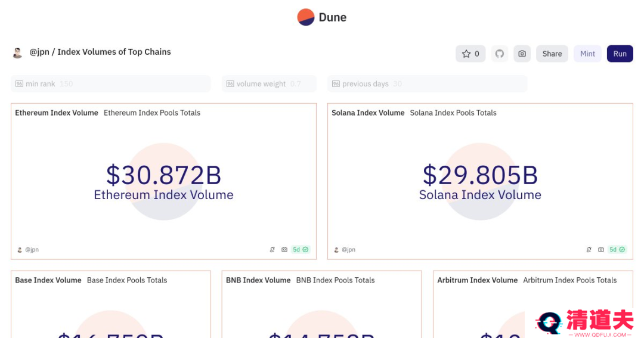Open Arbitrum Index Pools Totals query link
Viewport: 644px width, 338px height.
click(569, 280)
